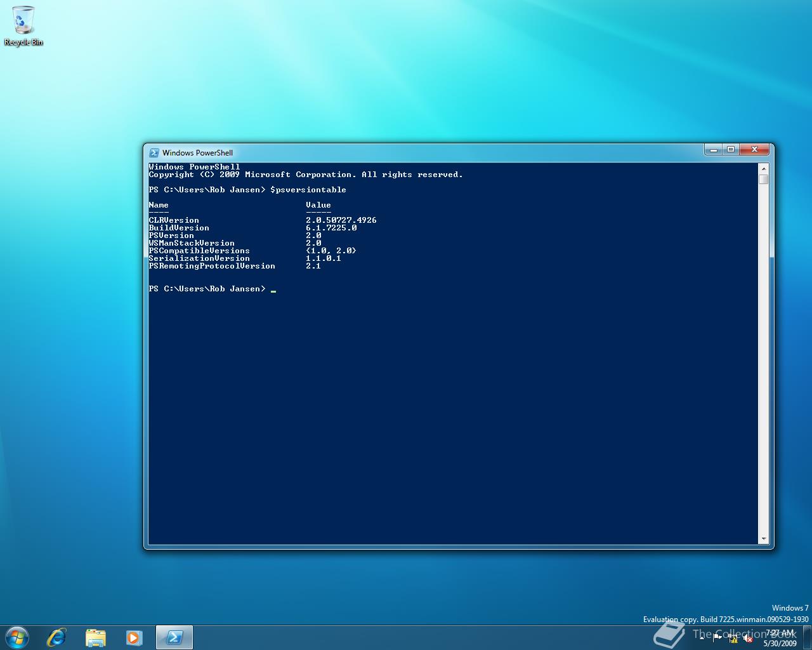812x650 pixels.
Task: Maximize the Windows PowerShell window
Action: 730,149
